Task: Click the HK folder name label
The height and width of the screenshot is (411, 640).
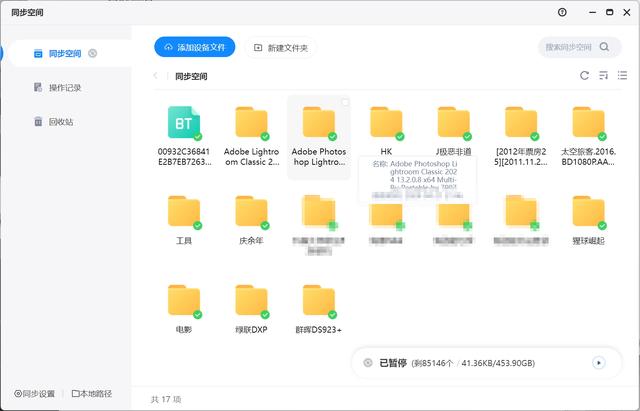Action: click(x=386, y=151)
